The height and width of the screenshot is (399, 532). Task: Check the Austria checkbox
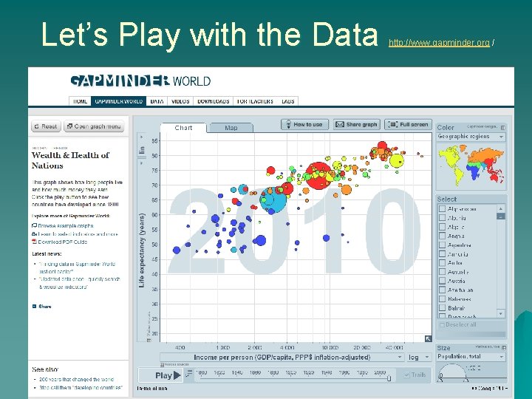pyautogui.click(x=442, y=281)
